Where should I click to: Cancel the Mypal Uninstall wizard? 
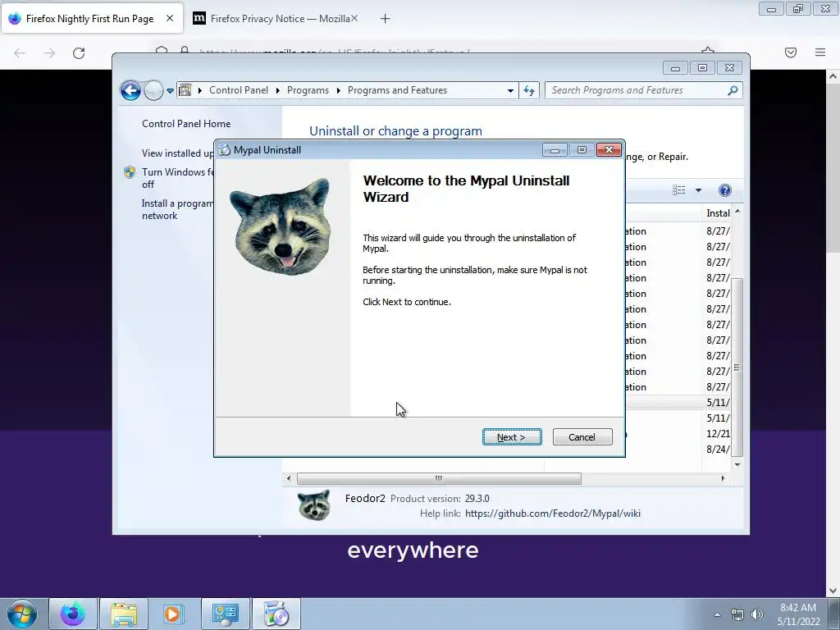point(582,437)
